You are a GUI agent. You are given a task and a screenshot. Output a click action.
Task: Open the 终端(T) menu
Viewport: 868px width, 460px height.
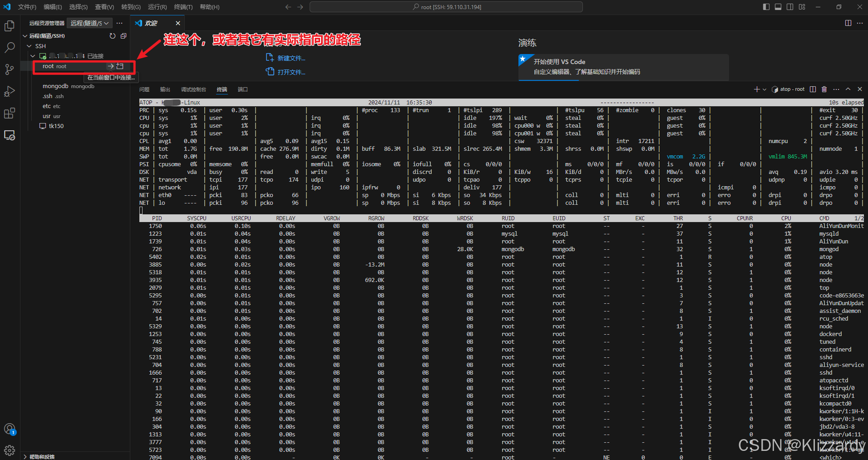point(183,7)
